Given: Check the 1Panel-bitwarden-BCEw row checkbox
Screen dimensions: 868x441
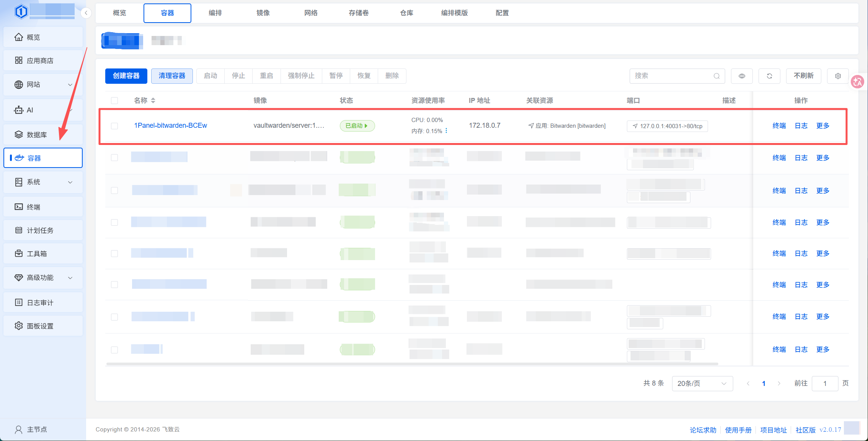Looking at the screenshot, I should (114, 126).
